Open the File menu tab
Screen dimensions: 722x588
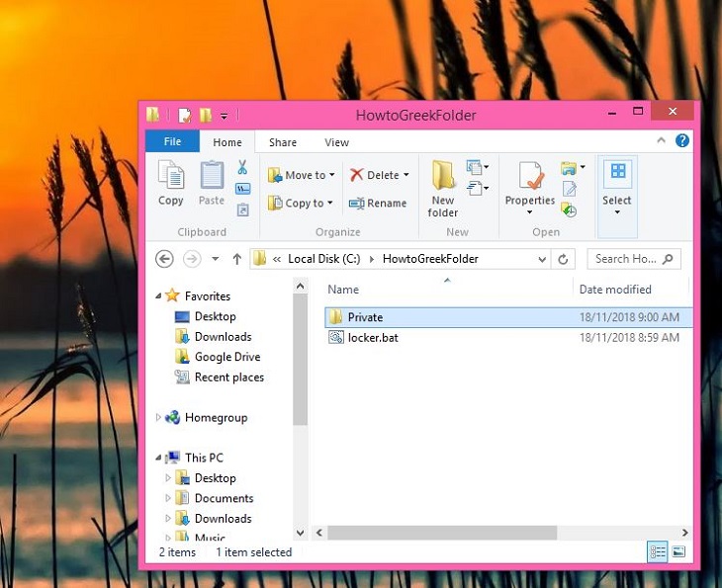[x=172, y=141]
